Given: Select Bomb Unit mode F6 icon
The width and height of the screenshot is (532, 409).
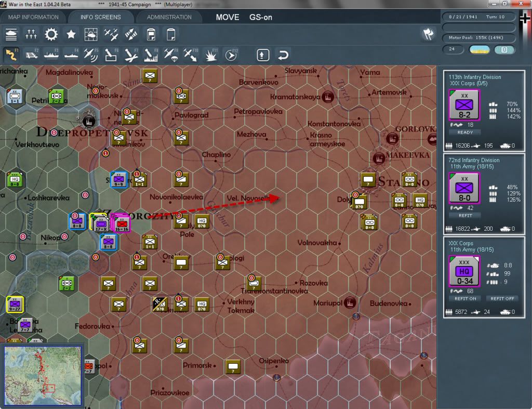Looking at the screenshot, I should point(111,55).
